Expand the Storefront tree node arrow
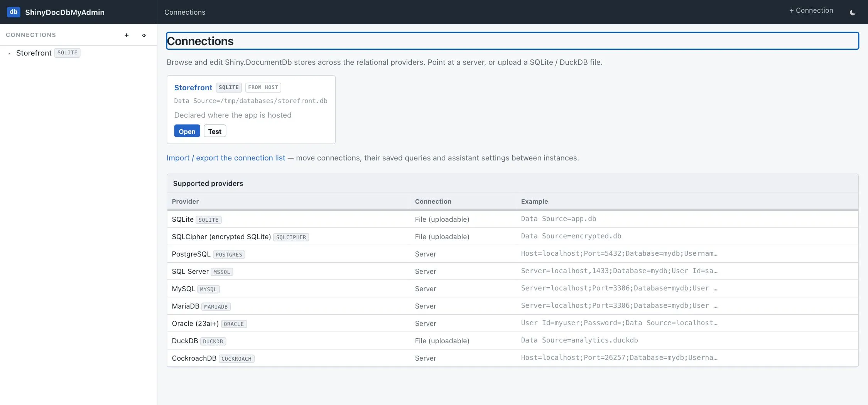 tap(9, 53)
